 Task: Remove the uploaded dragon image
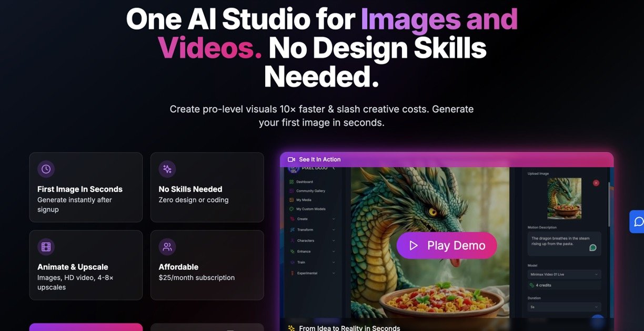tap(596, 183)
